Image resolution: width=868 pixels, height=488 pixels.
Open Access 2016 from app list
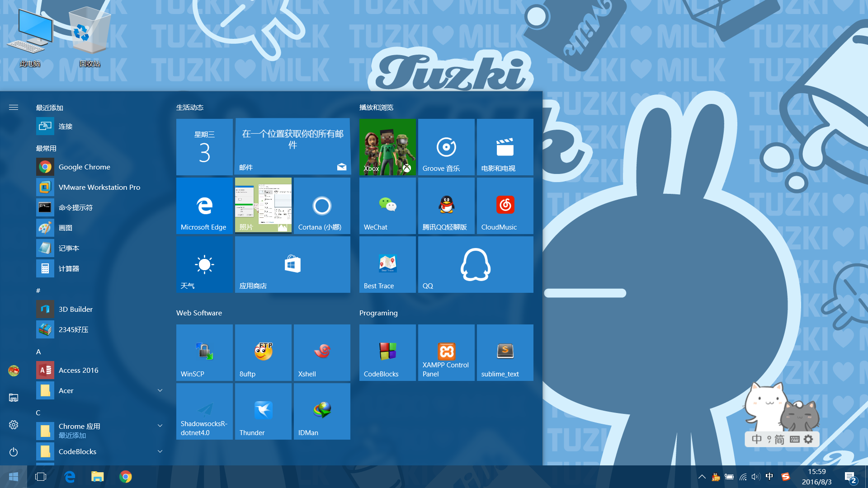click(100, 370)
